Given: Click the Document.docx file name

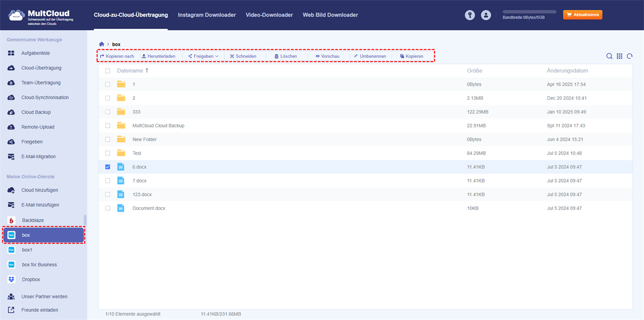Looking at the screenshot, I should click(x=149, y=208).
